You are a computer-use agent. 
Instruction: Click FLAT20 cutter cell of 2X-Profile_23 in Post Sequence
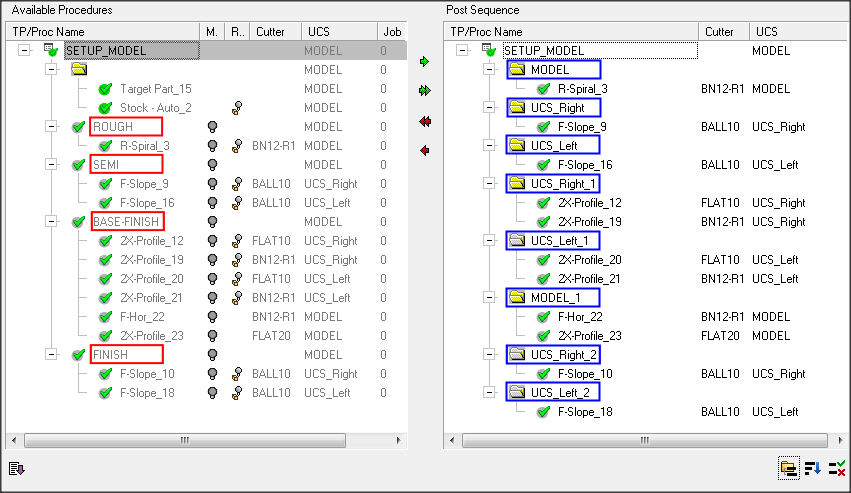[720, 336]
